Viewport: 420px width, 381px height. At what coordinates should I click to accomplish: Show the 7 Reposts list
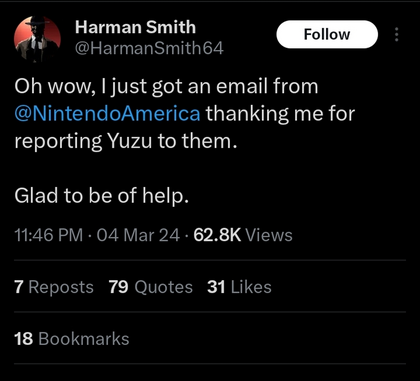[x=54, y=287]
